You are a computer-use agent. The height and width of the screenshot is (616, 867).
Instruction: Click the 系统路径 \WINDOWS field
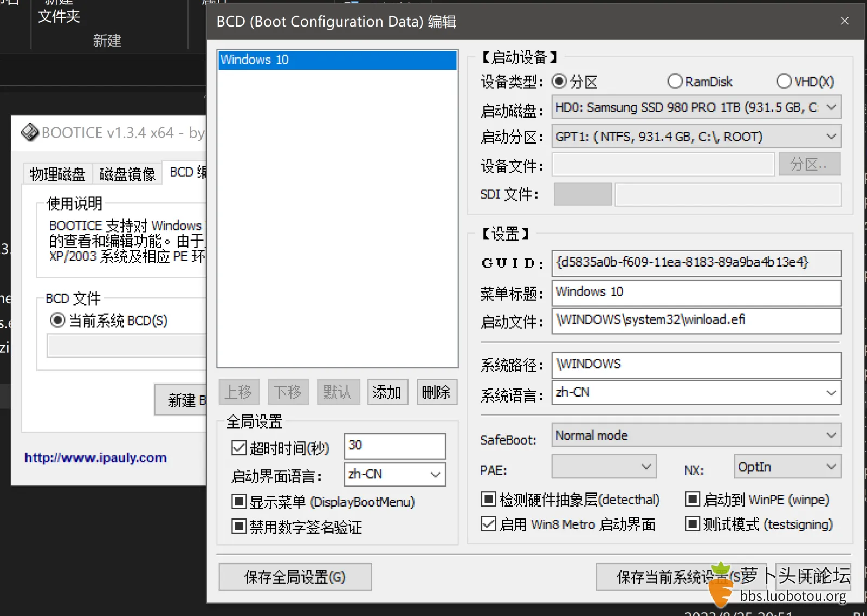(x=696, y=365)
